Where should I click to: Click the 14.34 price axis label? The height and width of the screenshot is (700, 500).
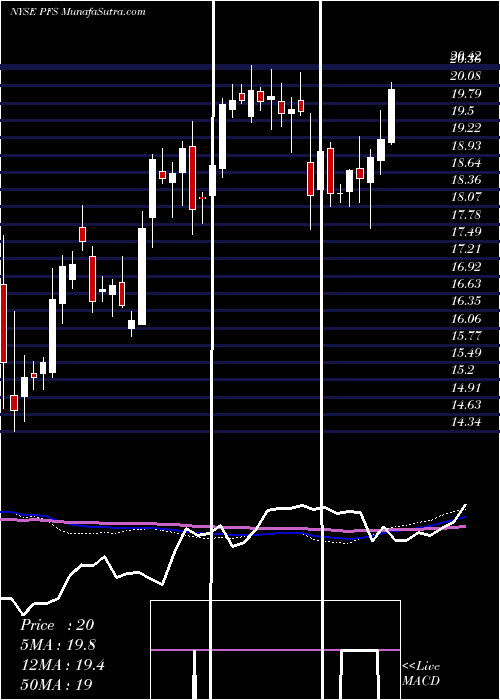pos(466,422)
